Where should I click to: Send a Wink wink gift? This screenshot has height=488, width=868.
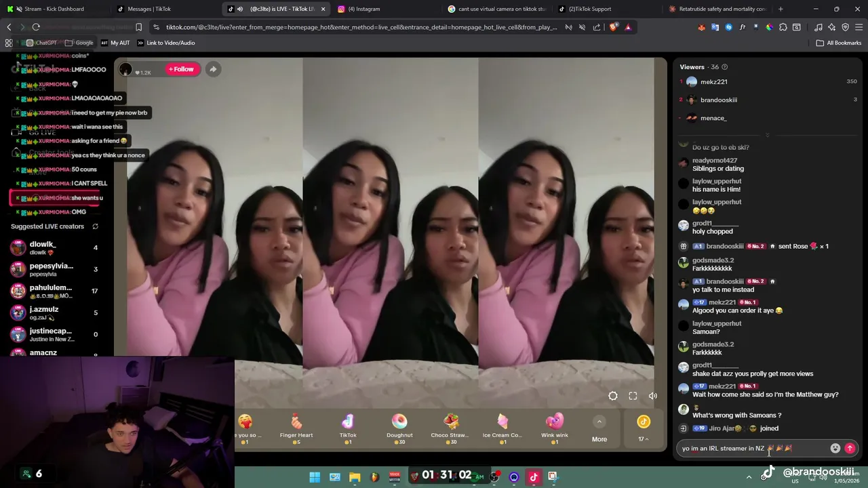click(555, 428)
